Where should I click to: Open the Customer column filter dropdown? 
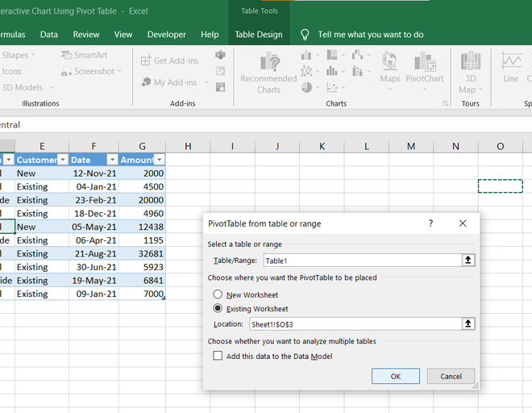coord(62,160)
